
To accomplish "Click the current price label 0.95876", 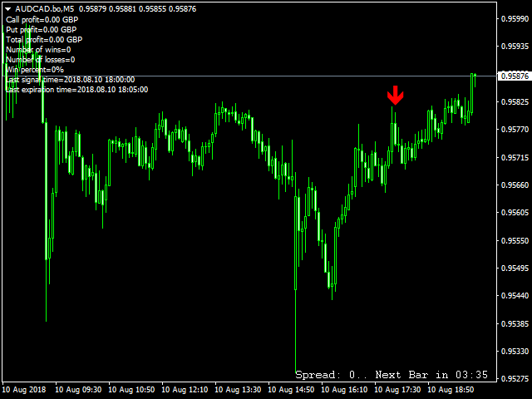I will click(515, 76).
